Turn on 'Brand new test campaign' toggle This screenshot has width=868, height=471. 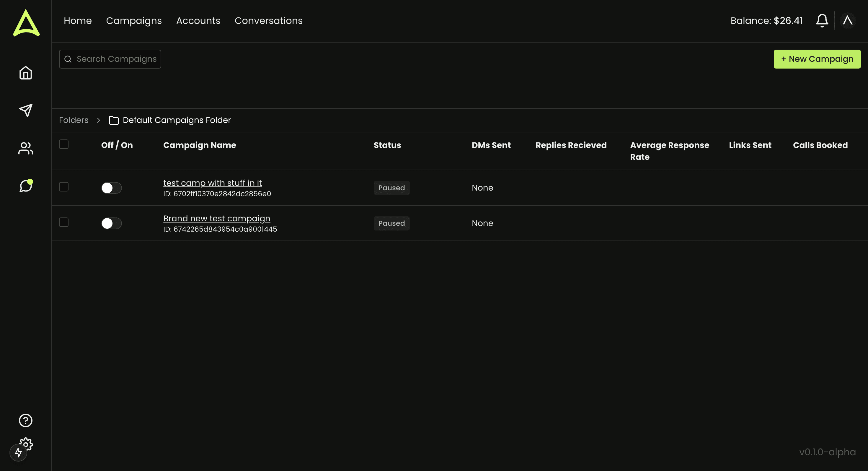click(112, 223)
